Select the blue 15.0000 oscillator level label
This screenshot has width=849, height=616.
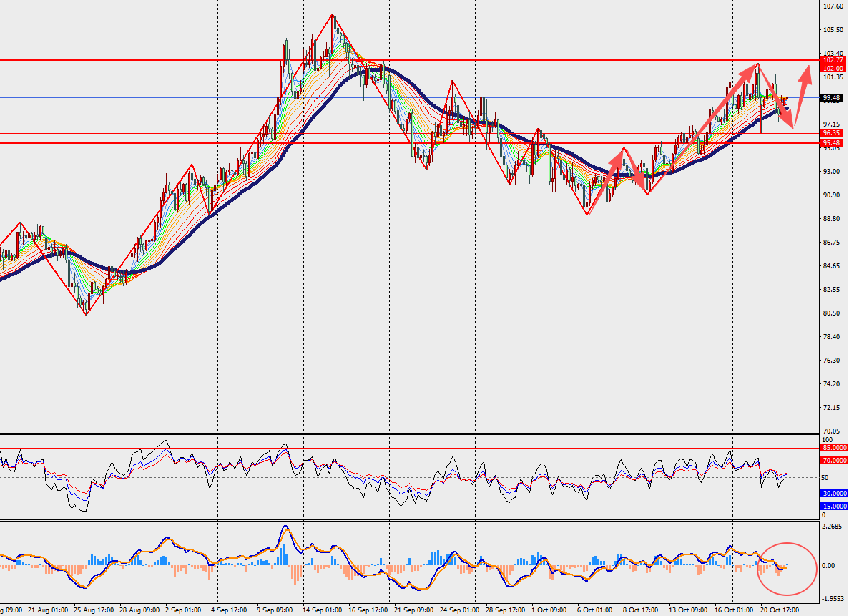(x=835, y=506)
